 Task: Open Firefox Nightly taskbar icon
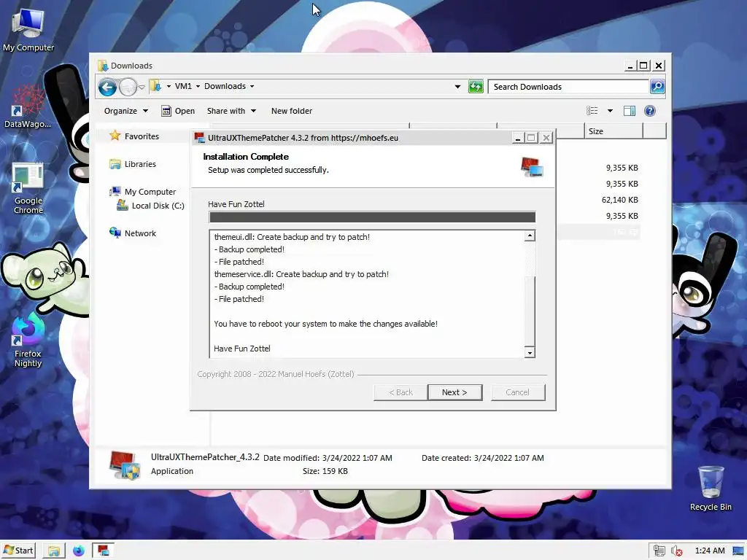[78, 551]
